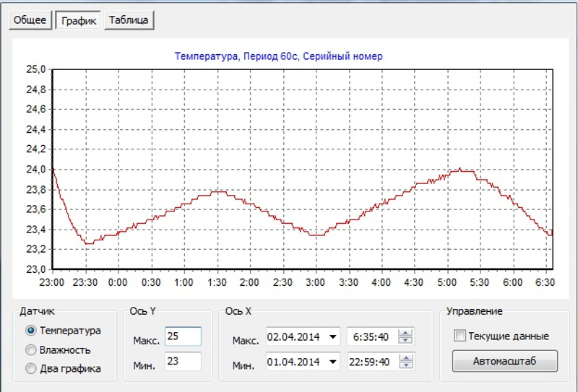The image size is (578, 392).
Task: Select the Влажность sensor option
Action: click(31, 350)
